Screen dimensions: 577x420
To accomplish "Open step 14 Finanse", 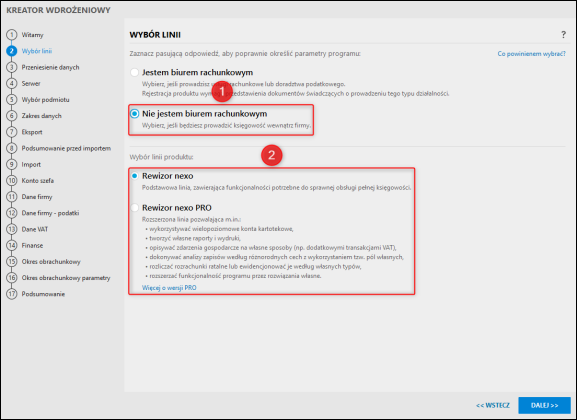I will (25, 246).
